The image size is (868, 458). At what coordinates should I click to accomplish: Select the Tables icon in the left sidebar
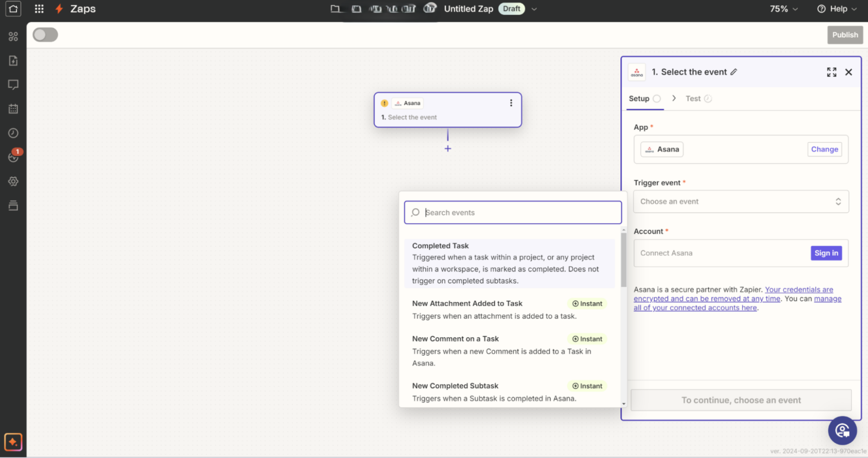point(13,206)
